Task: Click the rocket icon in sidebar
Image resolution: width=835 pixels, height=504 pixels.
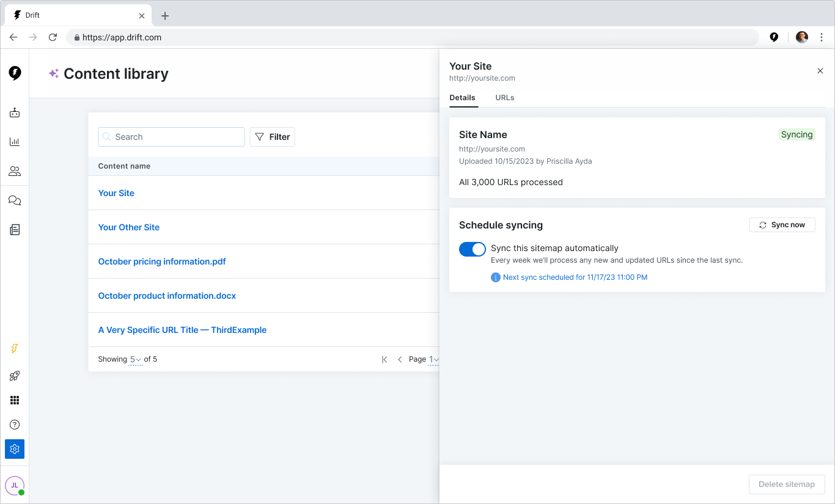Action: pos(15,376)
